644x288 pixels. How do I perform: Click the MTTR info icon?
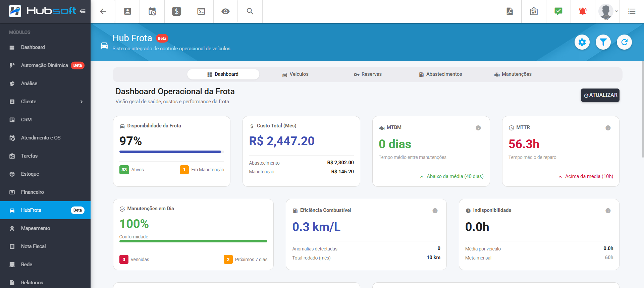[608, 128]
